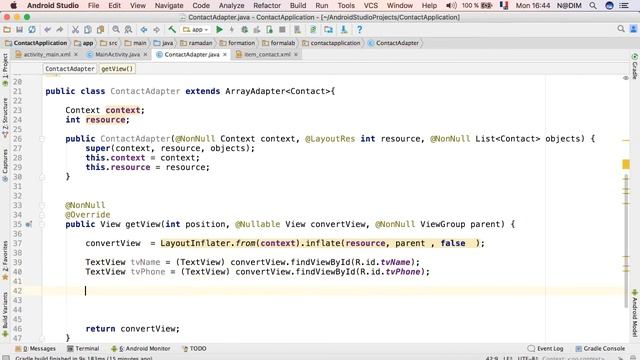The height and width of the screenshot is (360, 640).
Task: Collapse the constructor at line 26 fold marker
Action: coord(42,139)
